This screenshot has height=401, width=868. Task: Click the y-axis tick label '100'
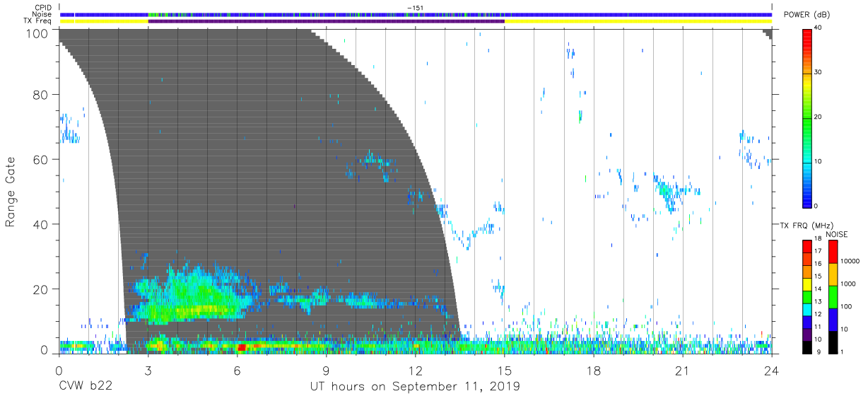click(x=38, y=33)
